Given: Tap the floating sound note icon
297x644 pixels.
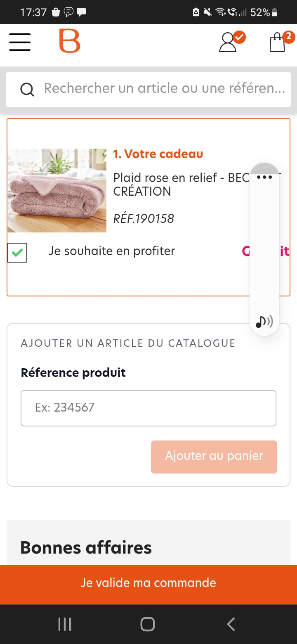Looking at the screenshot, I should click(264, 322).
